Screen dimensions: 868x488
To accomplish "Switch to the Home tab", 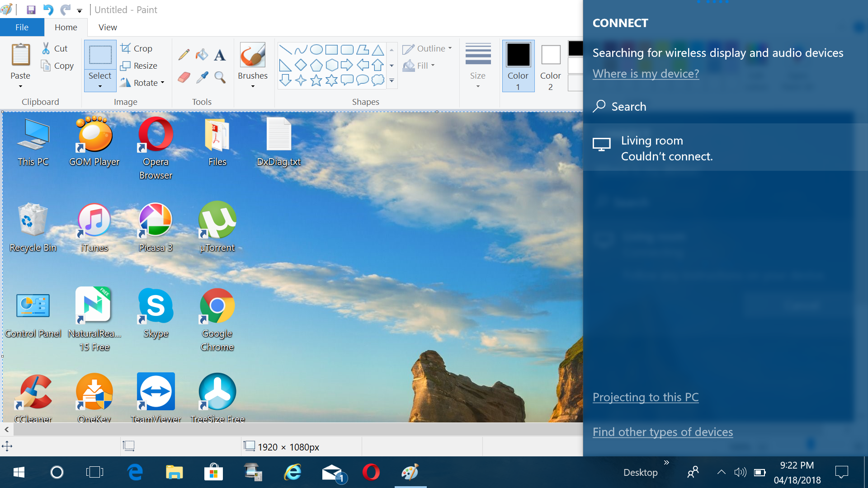I will [x=66, y=27].
